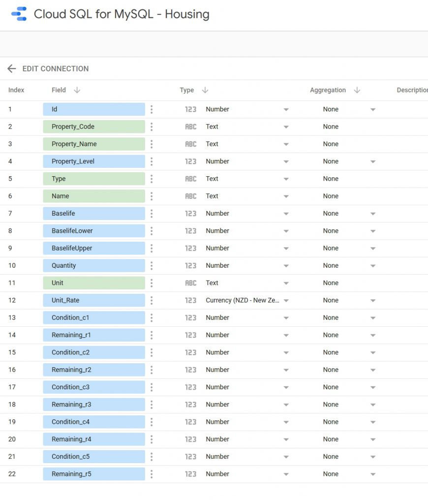Select the Property_Name field chip

93,144
